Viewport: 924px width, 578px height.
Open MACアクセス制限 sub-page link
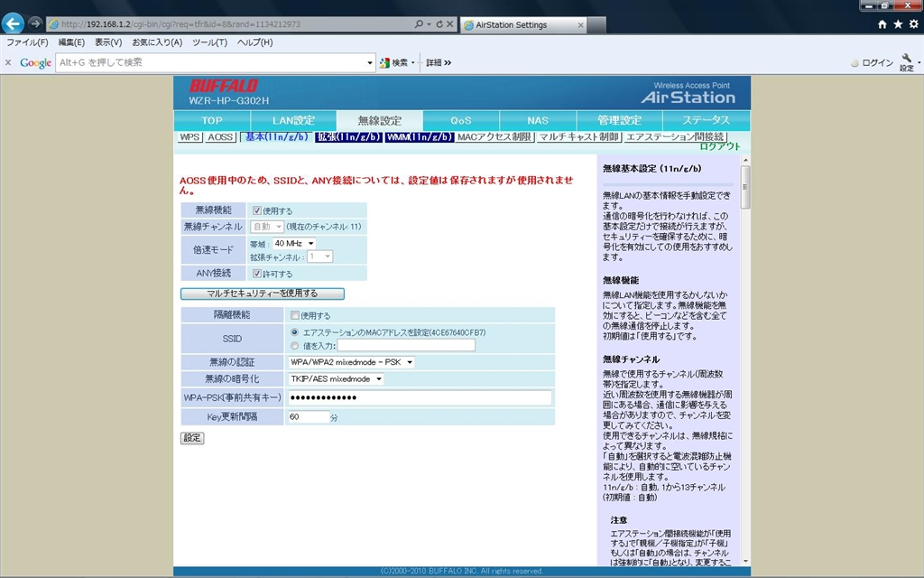click(494, 137)
